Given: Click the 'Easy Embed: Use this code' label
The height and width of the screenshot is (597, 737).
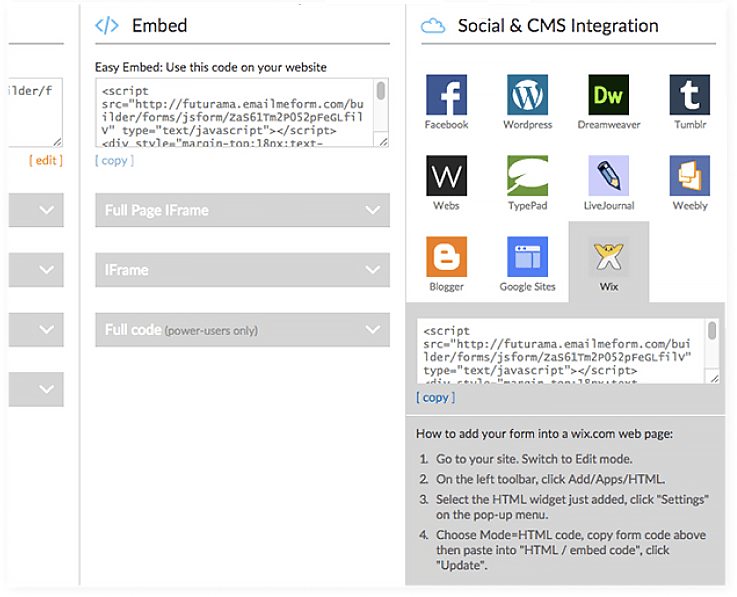Looking at the screenshot, I should [211, 67].
